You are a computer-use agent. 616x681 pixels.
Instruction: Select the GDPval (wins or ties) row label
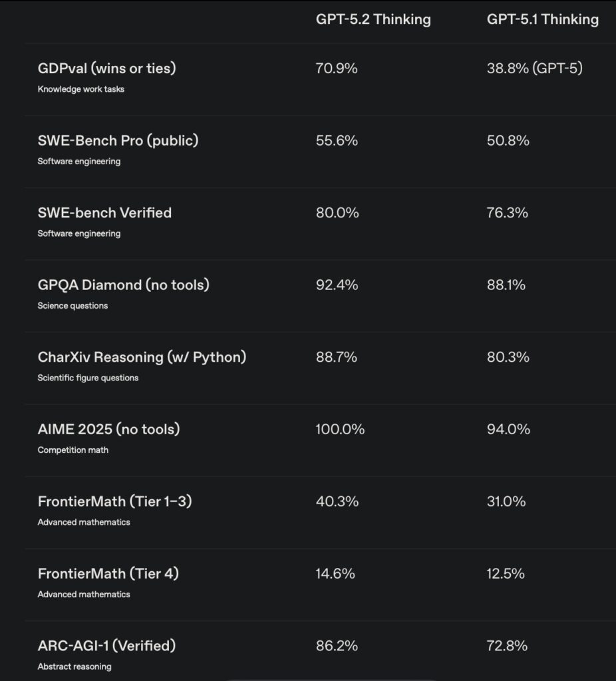point(107,68)
